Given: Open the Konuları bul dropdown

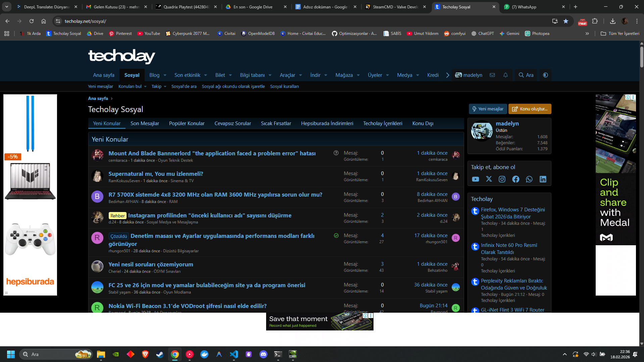Looking at the screenshot, I should pyautogui.click(x=133, y=87).
